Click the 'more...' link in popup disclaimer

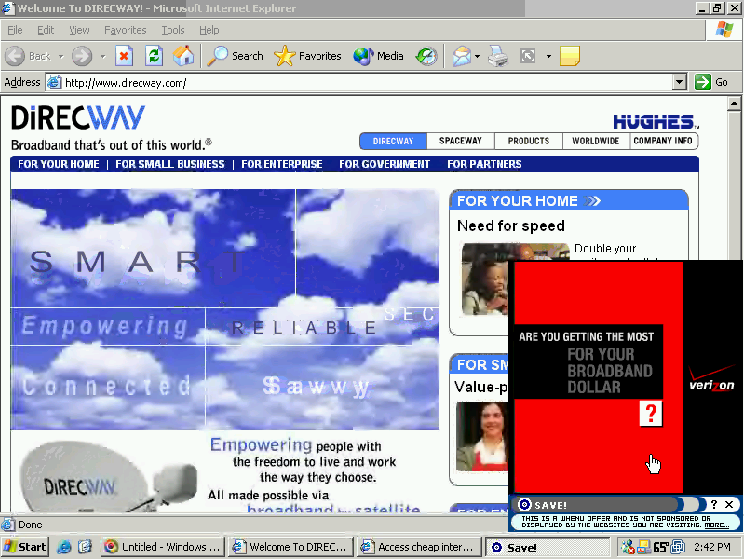click(716, 525)
